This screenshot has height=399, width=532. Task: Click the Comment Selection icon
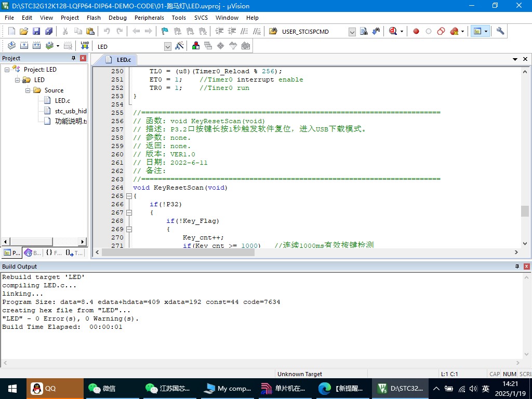(244, 31)
